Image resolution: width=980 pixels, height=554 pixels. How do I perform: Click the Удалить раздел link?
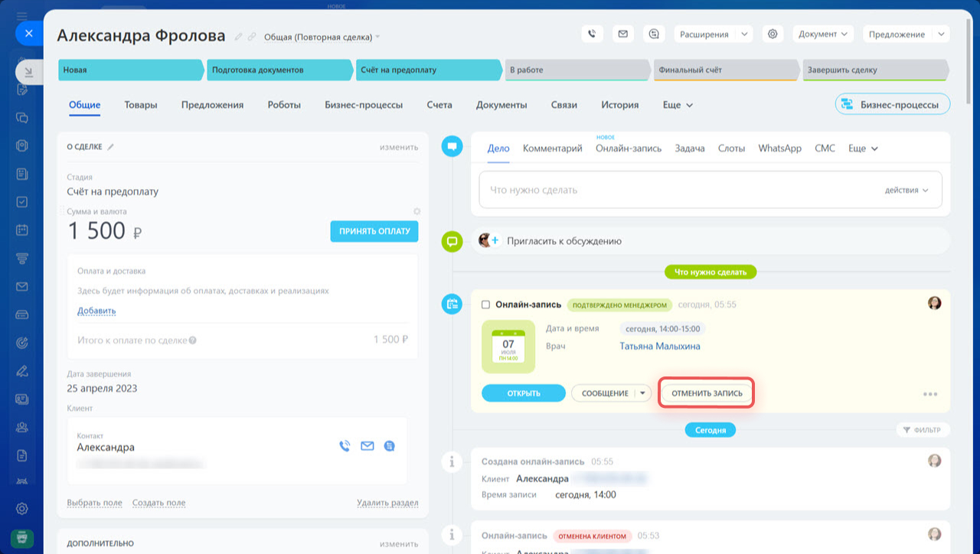pos(387,503)
